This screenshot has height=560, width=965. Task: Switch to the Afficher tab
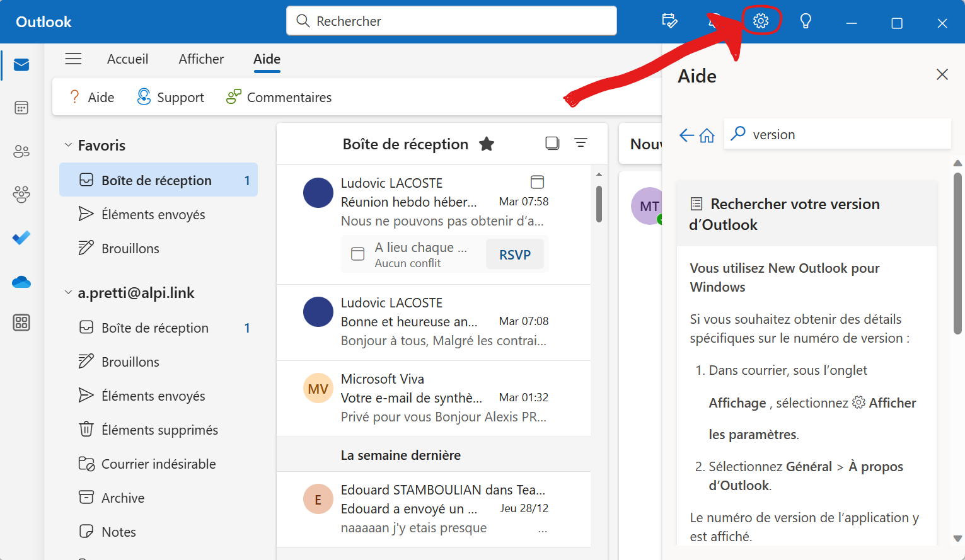(201, 59)
